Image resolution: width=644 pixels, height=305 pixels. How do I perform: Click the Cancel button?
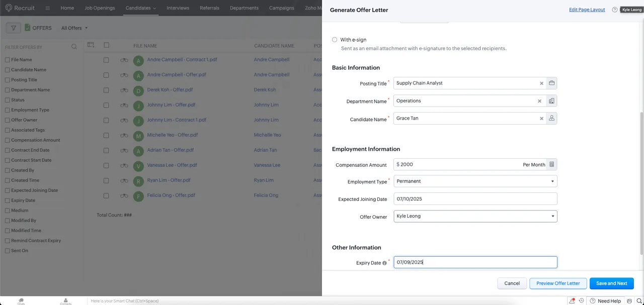click(x=512, y=283)
